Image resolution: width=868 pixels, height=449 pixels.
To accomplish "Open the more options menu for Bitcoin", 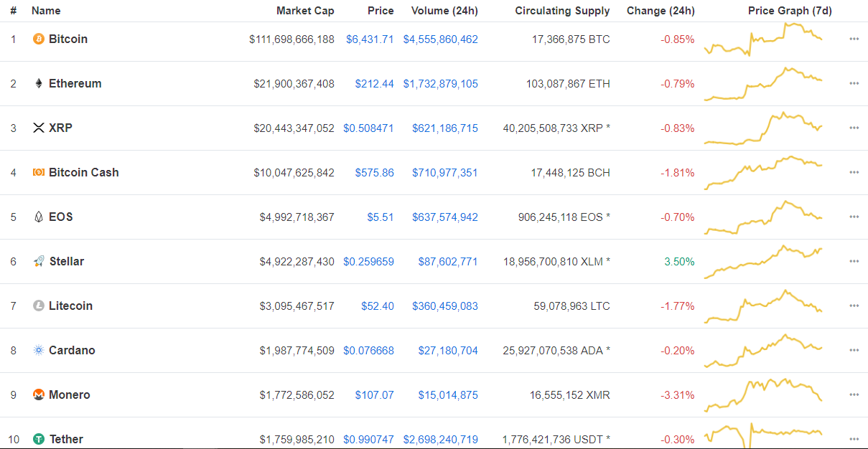I will tap(854, 39).
